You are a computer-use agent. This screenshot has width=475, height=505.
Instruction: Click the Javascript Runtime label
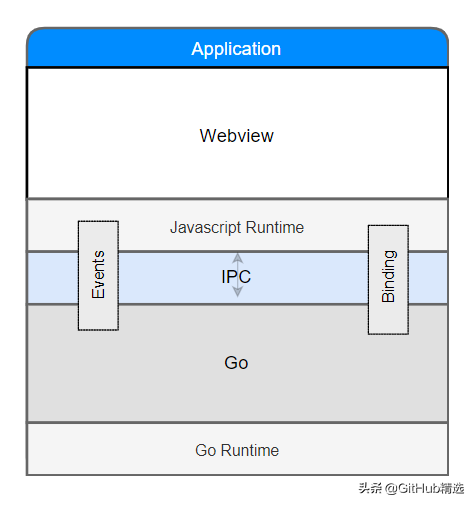coord(237,228)
